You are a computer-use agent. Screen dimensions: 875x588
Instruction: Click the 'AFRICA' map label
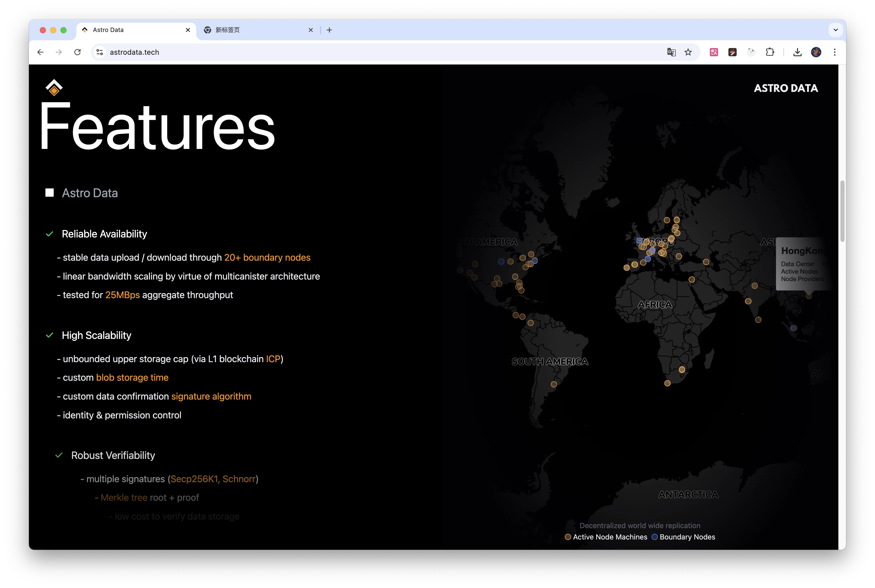click(x=655, y=305)
